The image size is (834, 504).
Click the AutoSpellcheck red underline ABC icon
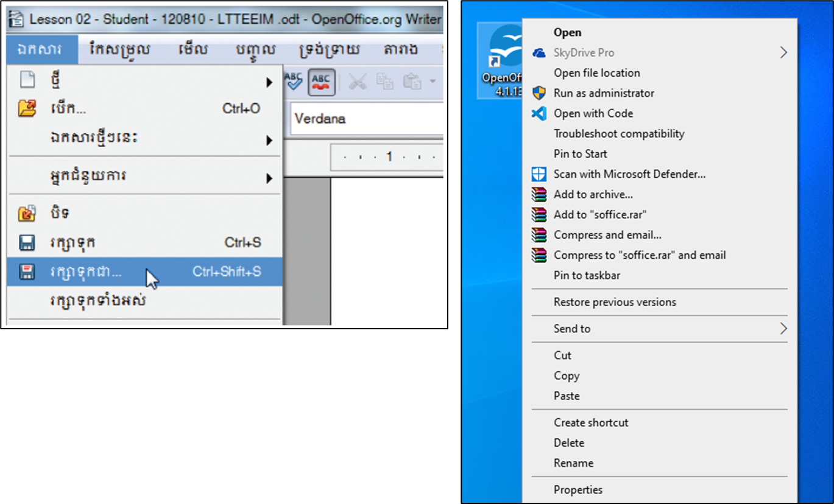coord(321,82)
